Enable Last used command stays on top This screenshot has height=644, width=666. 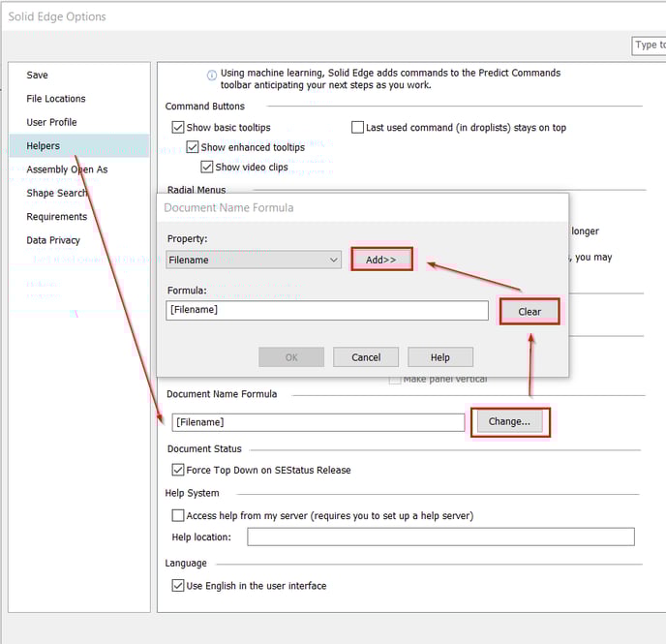tap(357, 128)
